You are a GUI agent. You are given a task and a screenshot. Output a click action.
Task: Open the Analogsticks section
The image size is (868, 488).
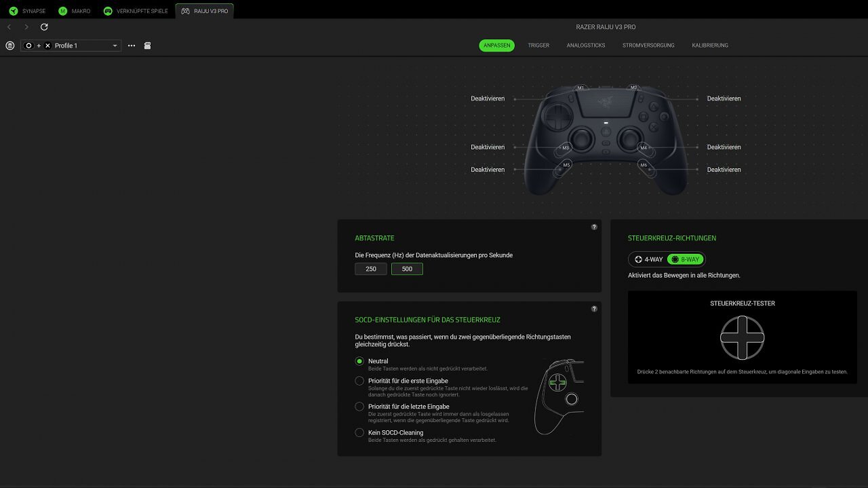[586, 45]
